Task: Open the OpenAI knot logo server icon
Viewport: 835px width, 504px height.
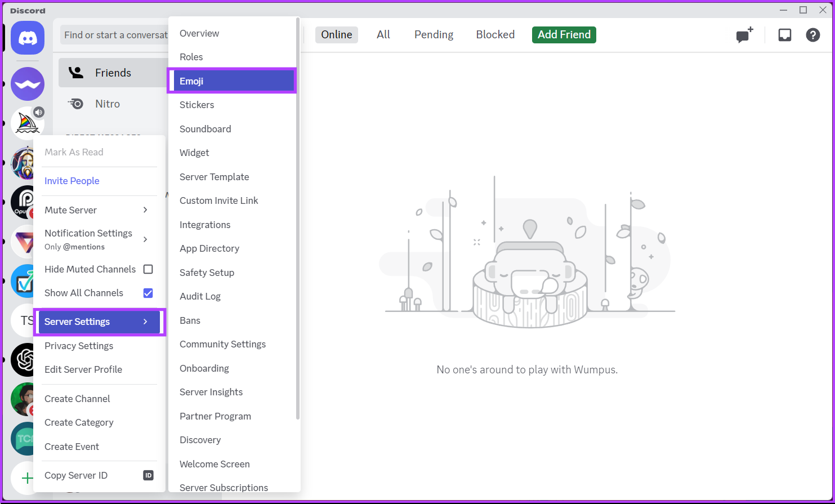Action: 24,360
